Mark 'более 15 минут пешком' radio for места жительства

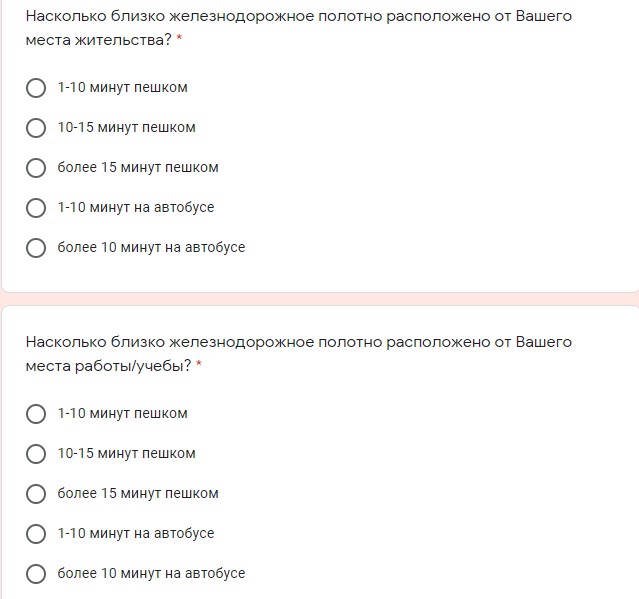click(x=36, y=168)
